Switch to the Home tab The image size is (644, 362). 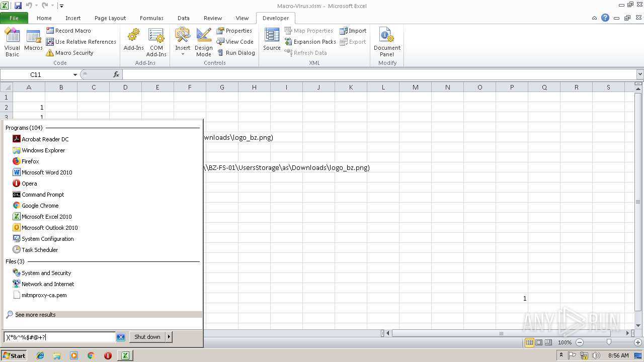(x=44, y=18)
